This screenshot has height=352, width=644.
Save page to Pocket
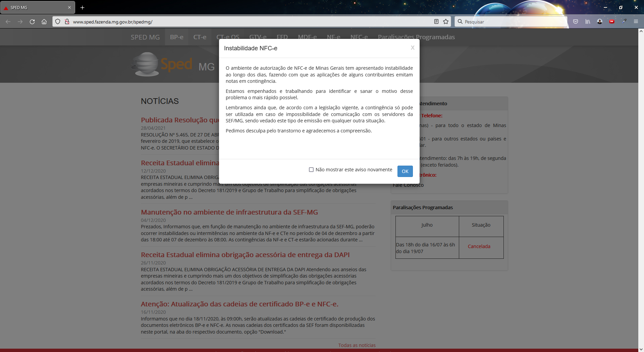click(576, 22)
